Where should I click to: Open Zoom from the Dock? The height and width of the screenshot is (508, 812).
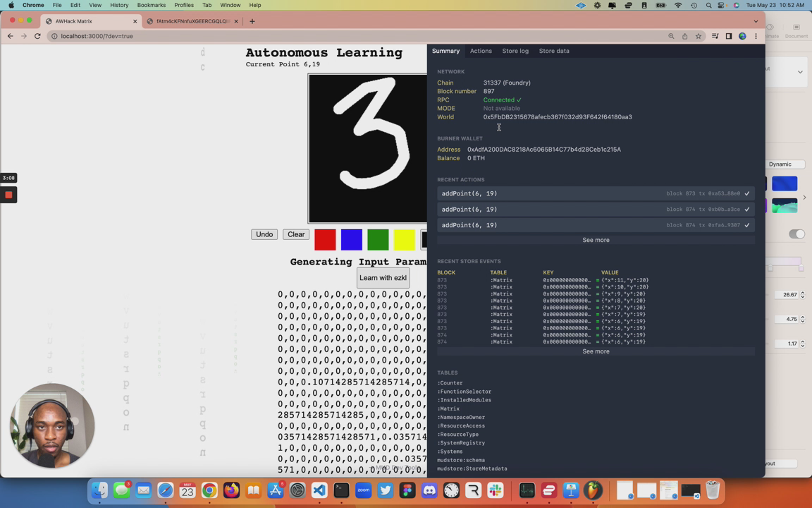coord(364,490)
